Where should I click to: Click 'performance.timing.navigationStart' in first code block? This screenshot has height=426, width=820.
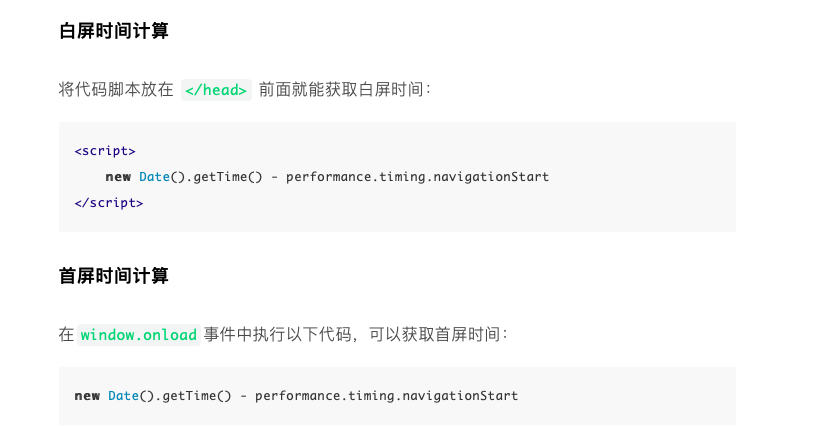[417, 177]
